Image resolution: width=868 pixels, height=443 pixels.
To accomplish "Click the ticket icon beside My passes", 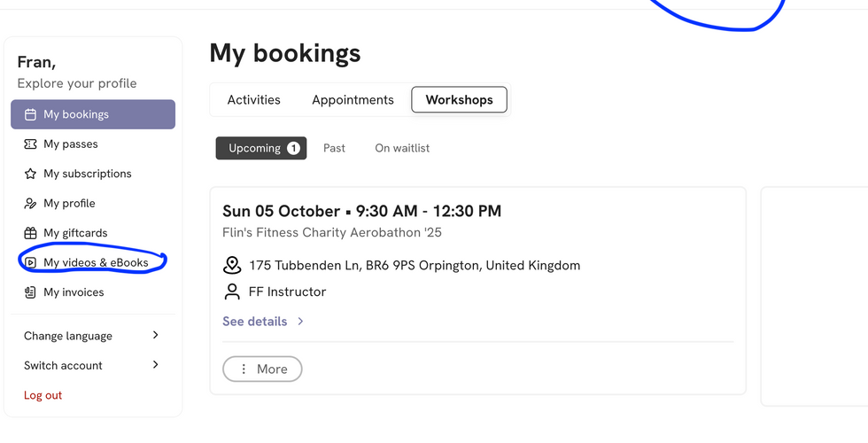I will tap(30, 144).
